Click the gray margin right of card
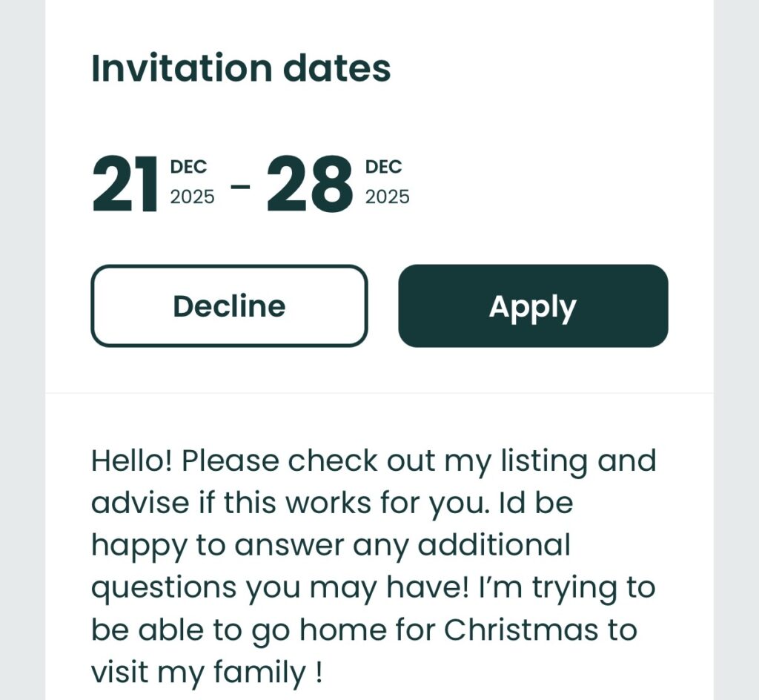Image resolution: width=759 pixels, height=700 pixels. click(x=736, y=350)
